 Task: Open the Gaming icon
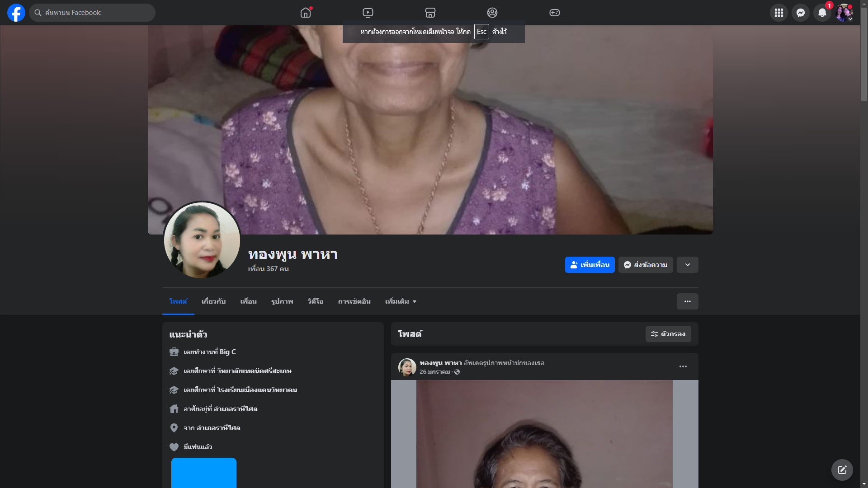(x=555, y=13)
